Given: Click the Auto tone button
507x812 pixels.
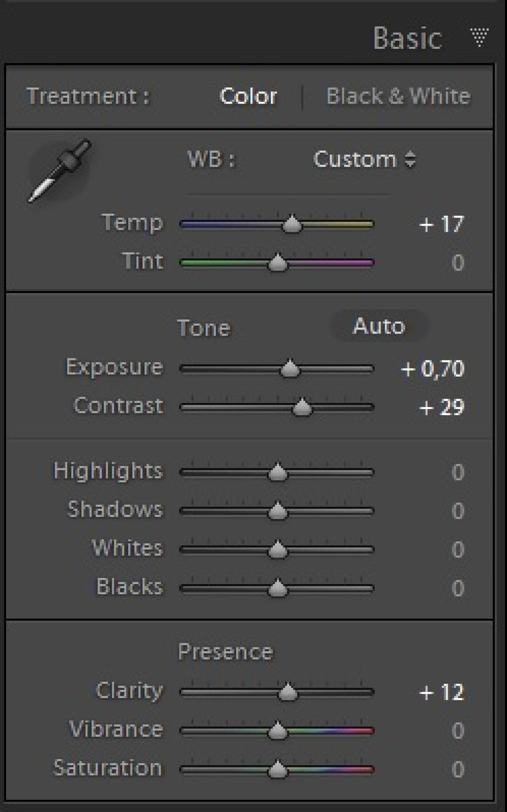Looking at the screenshot, I should coord(379,326).
